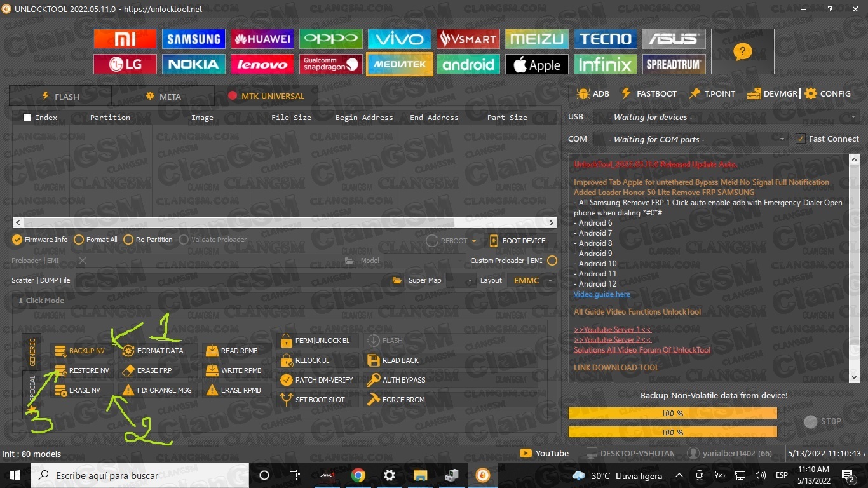Tick the Index select-all checkbox

(x=27, y=118)
